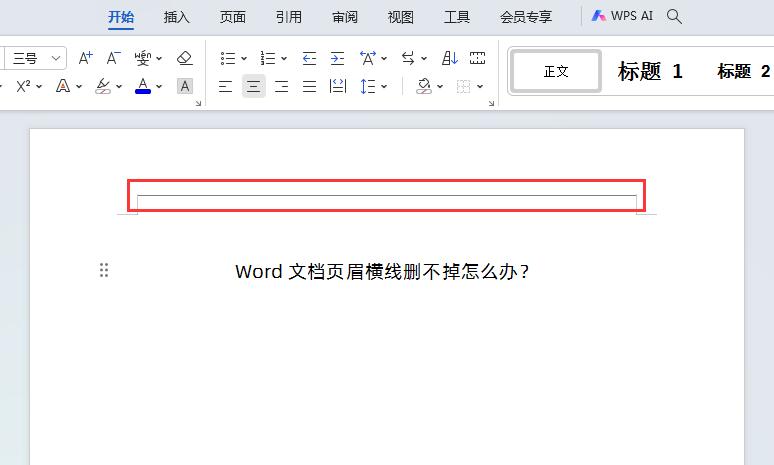The image size is (774, 465).
Task: Clear formatting with the eraser icon
Action: coord(185,58)
